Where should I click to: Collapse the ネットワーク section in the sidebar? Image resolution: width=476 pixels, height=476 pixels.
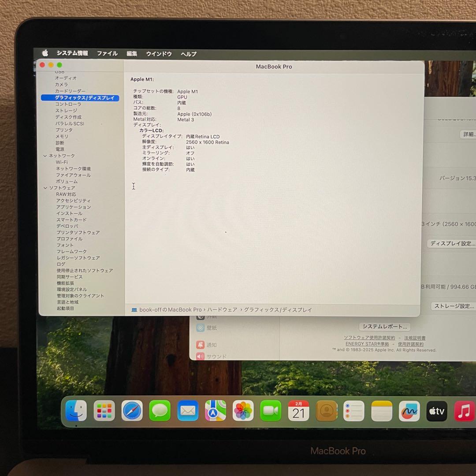[x=46, y=156]
